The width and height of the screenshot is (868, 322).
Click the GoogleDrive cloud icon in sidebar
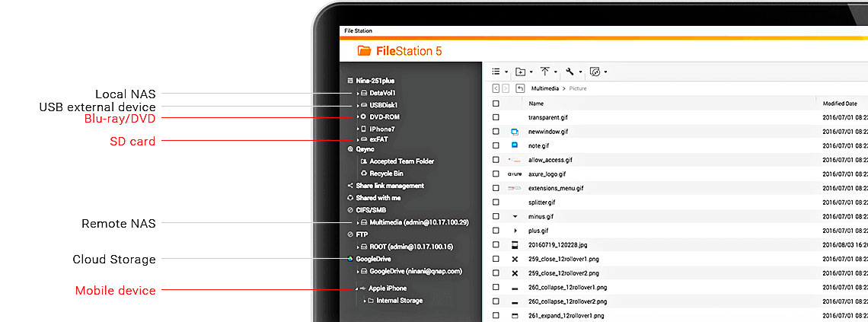pyautogui.click(x=349, y=259)
